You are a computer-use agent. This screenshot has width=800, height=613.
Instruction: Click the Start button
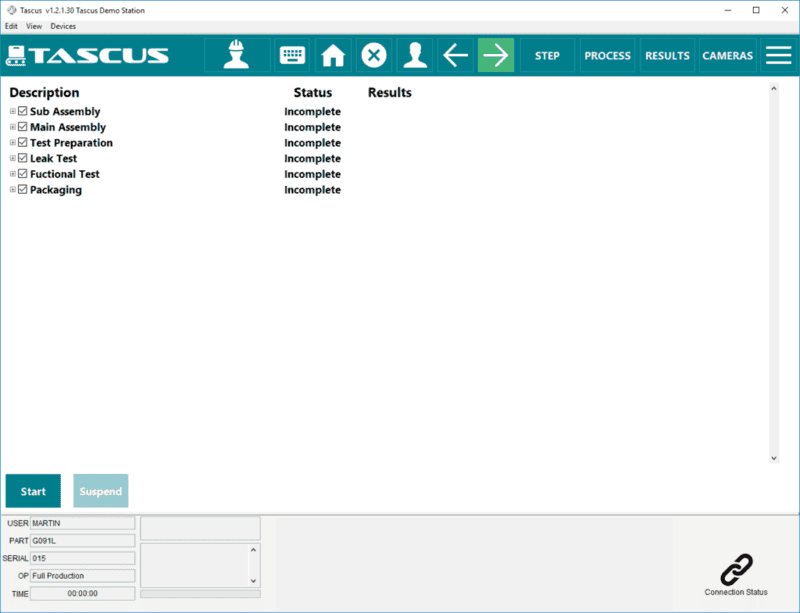[33, 491]
